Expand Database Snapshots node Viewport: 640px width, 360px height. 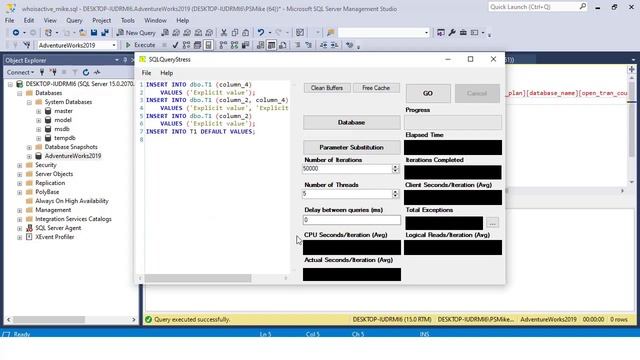click(29, 147)
